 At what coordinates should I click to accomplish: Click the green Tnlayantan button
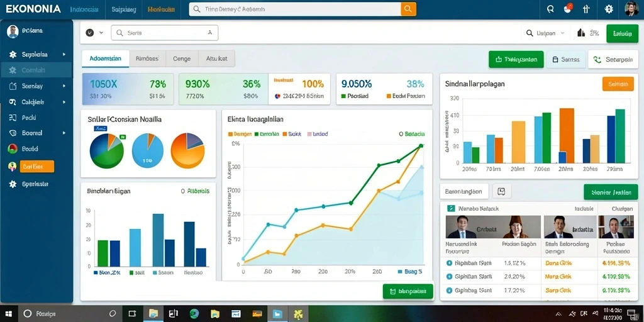click(516, 60)
